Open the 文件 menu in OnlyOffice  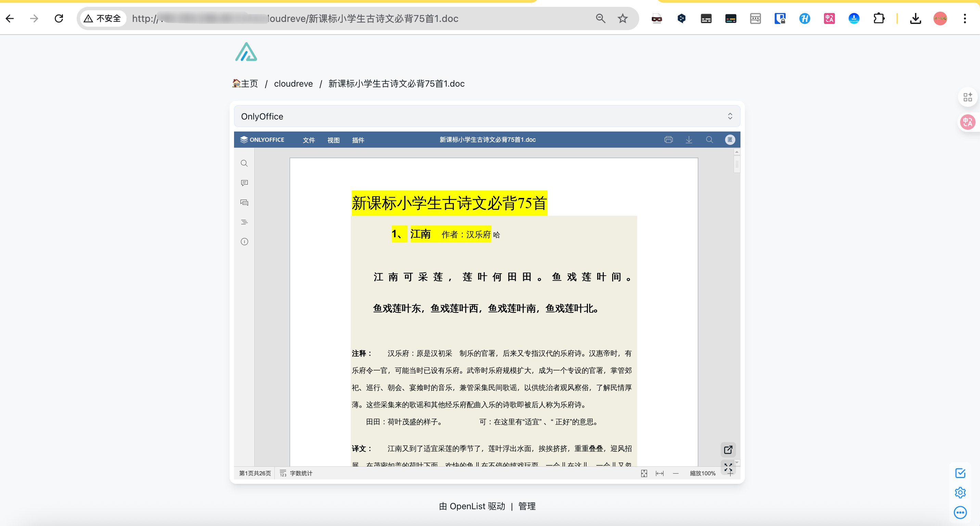[308, 140]
